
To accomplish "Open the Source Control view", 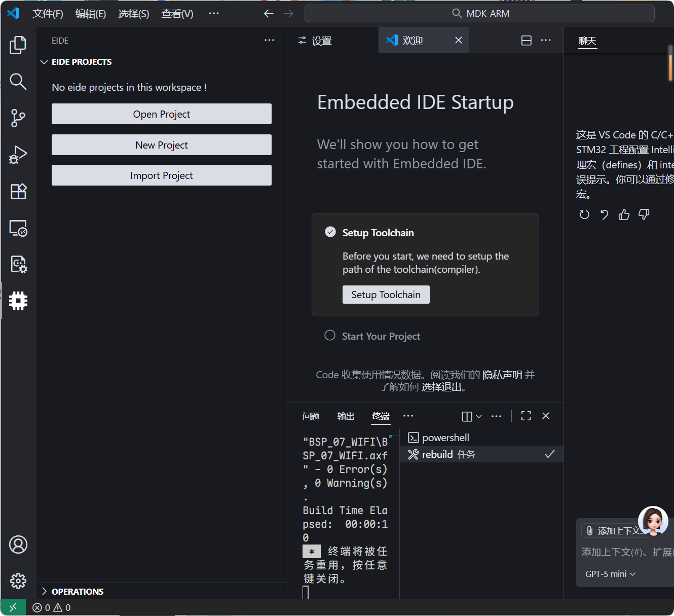I will [18, 118].
